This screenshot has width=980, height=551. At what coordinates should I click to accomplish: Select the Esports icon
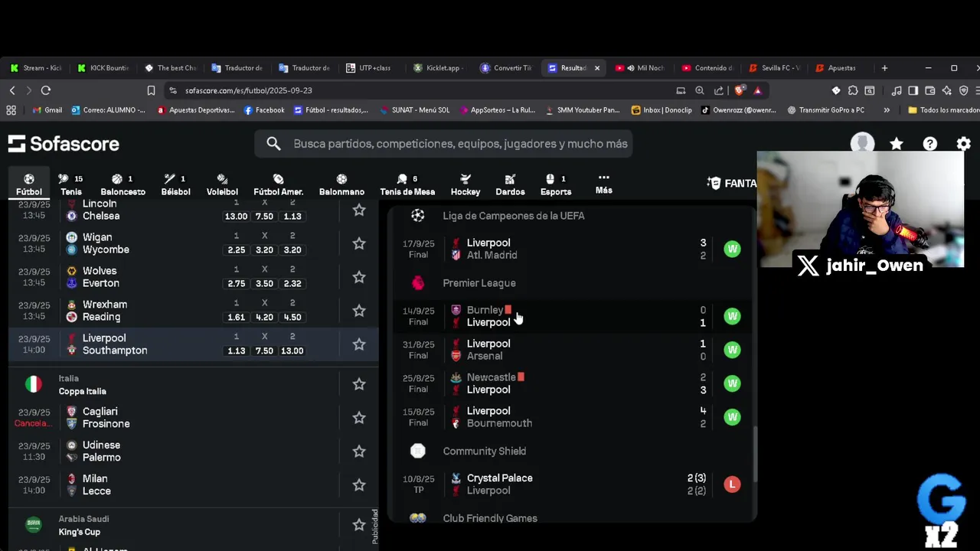(x=556, y=184)
